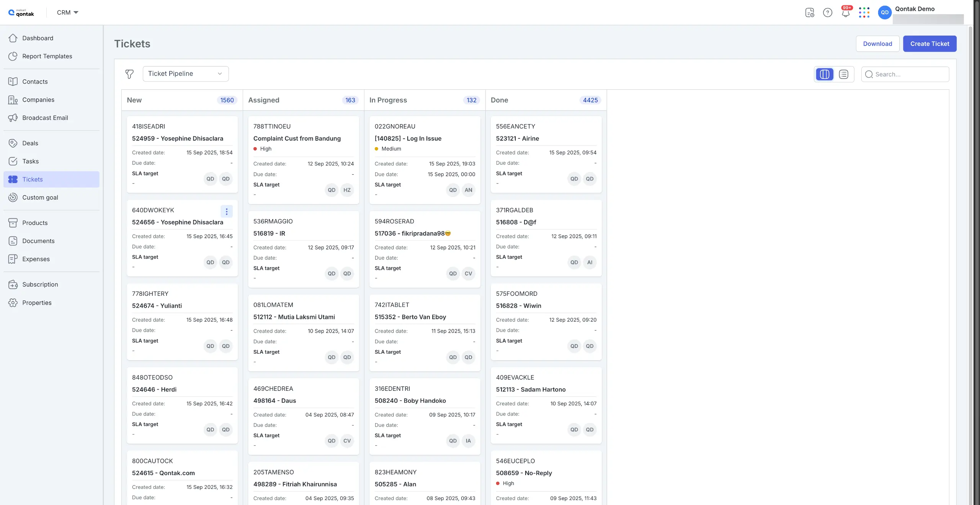Viewport: 980px width, 505px height.
Task: Open kebab menu on ticket 640DWOKEYK
Action: tap(226, 212)
